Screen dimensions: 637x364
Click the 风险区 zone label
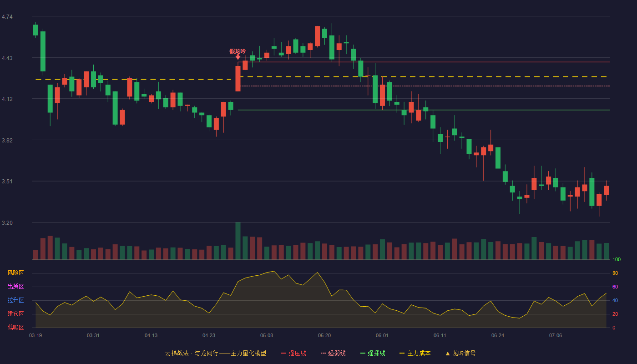tap(15, 273)
